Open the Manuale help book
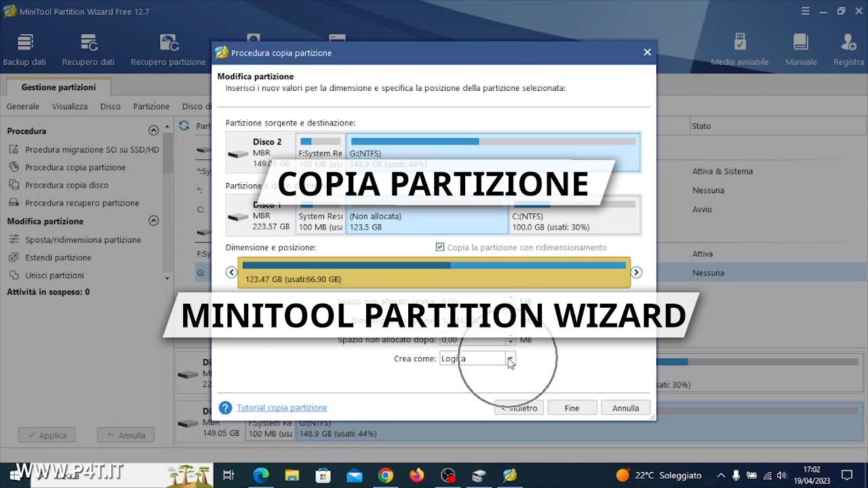The image size is (868, 488). click(801, 50)
